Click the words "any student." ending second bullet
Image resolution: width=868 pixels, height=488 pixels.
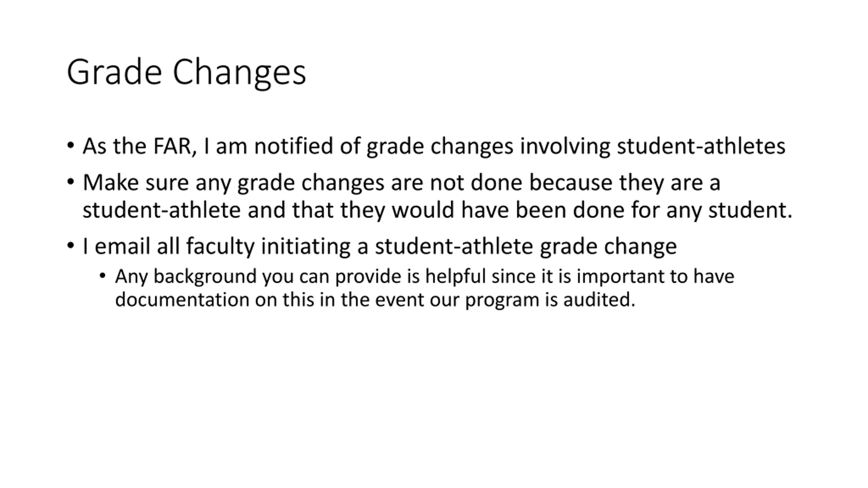[729, 211]
